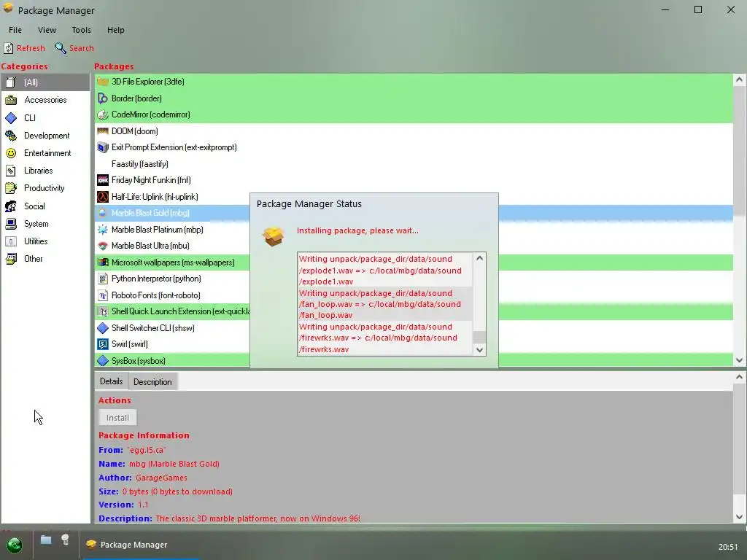Click the status log scrollbar thumb
Viewport: 747px width, 560px height.
(480, 337)
